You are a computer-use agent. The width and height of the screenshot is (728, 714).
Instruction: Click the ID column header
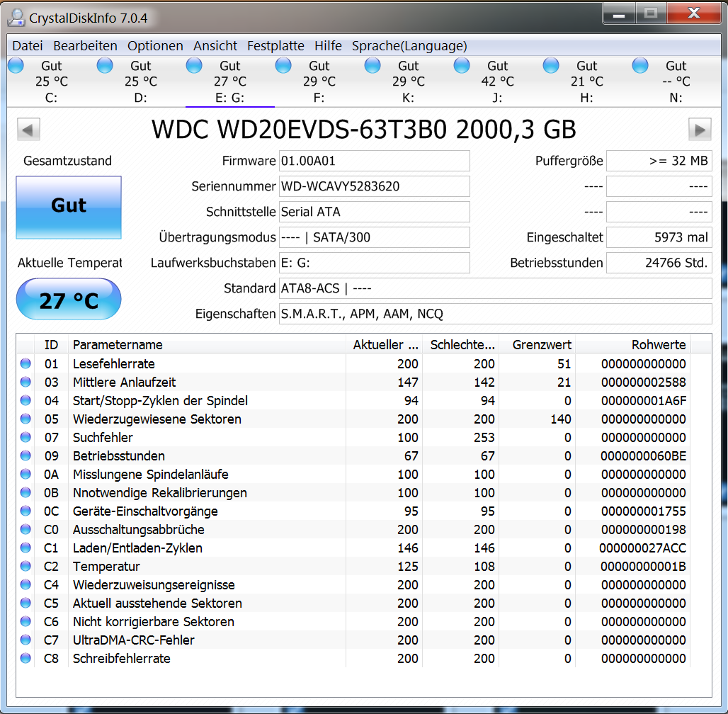51,345
